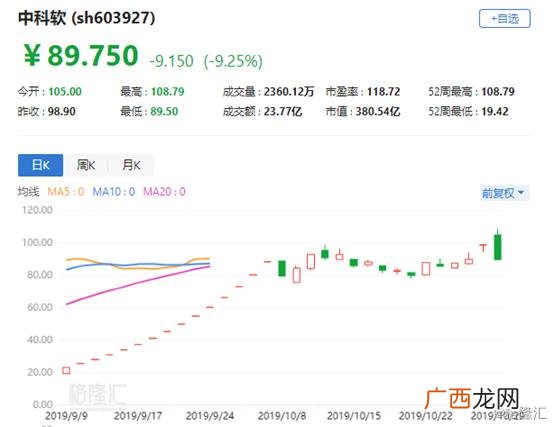Image resolution: width=554 pixels, height=427 pixels.
Task: Click the percentage change (-9.25%)
Action: point(233,61)
